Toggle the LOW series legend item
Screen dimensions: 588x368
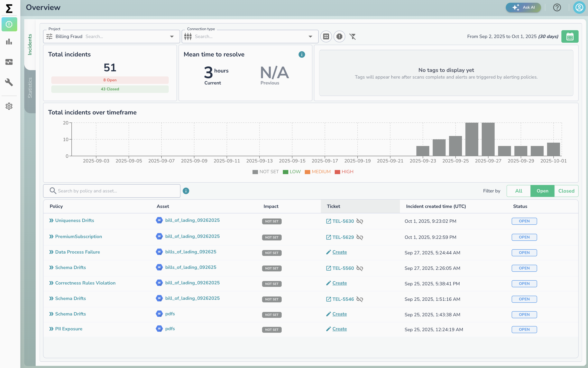tap(292, 172)
